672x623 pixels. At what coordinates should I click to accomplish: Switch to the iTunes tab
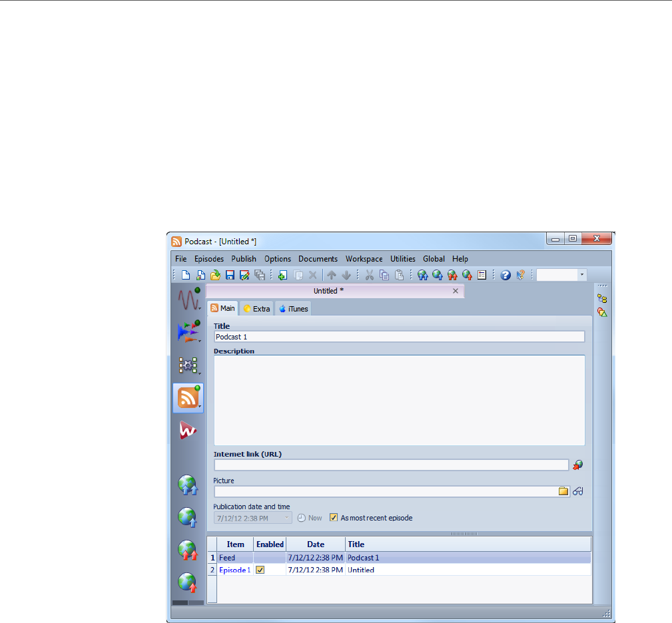(x=294, y=309)
